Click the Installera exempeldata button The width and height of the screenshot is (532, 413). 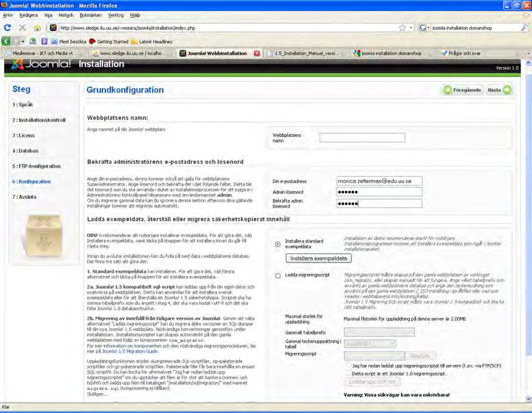pyautogui.click(x=318, y=258)
